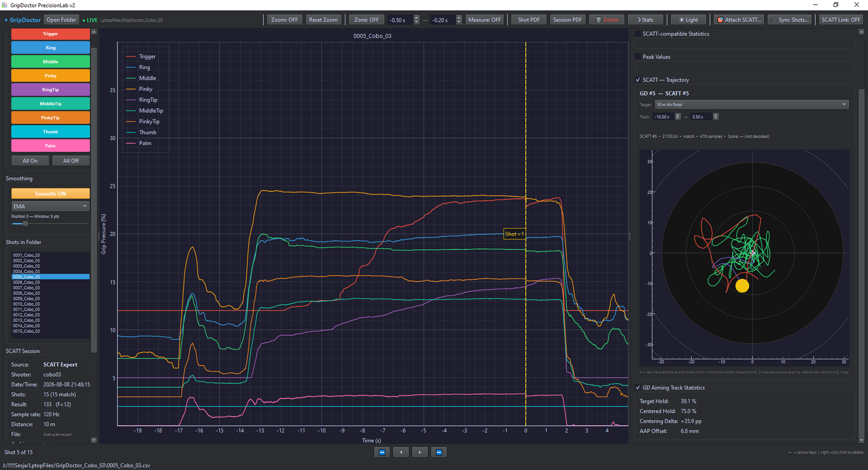Image resolution: width=868 pixels, height=470 pixels.
Task: Click the zone start time field
Action: 400,20
